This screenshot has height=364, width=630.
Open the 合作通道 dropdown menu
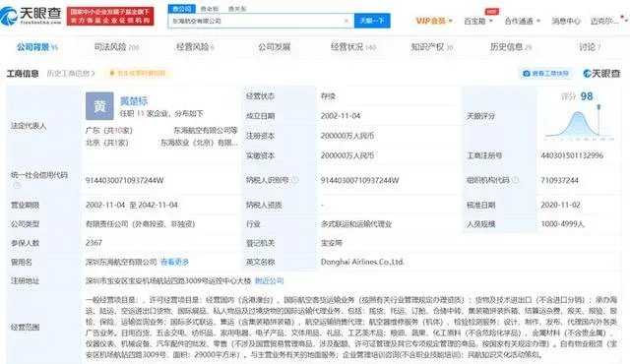[523, 21]
